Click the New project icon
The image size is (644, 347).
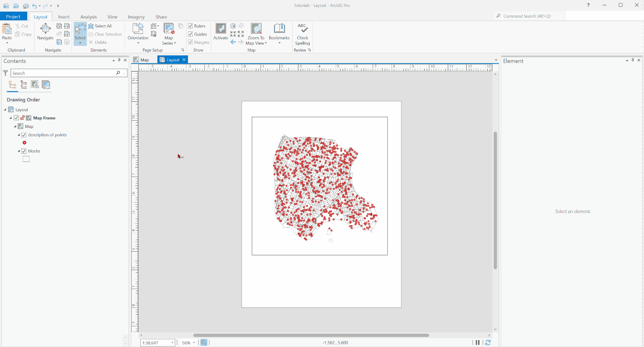tap(6, 6)
